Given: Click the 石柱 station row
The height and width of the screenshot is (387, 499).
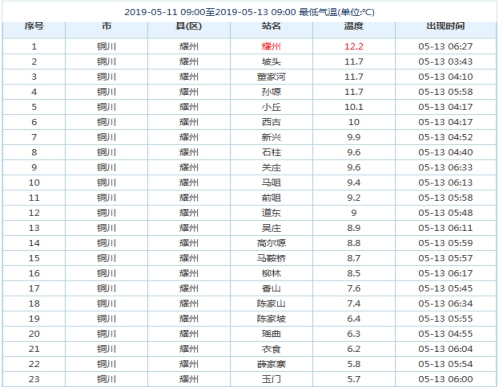Looking at the screenshot, I should click(x=249, y=152).
